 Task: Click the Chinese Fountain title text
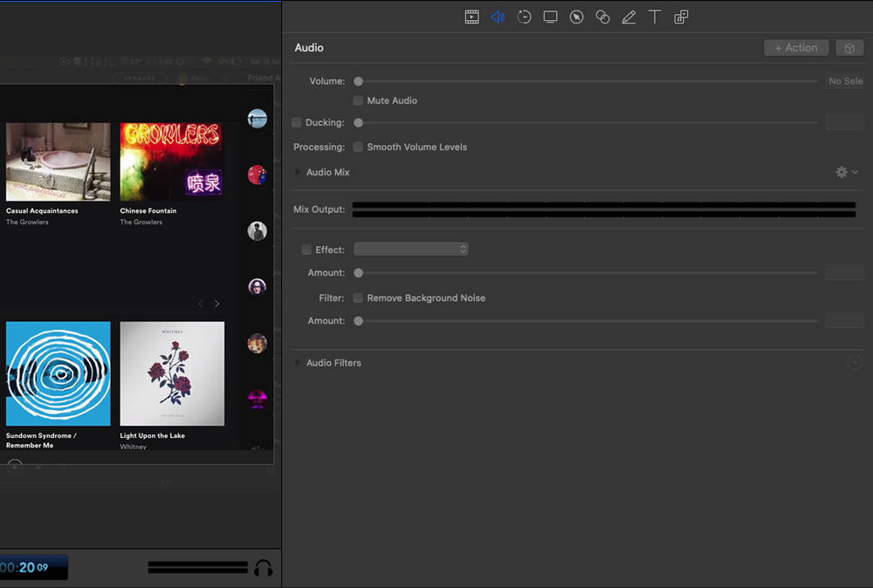[148, 211]
